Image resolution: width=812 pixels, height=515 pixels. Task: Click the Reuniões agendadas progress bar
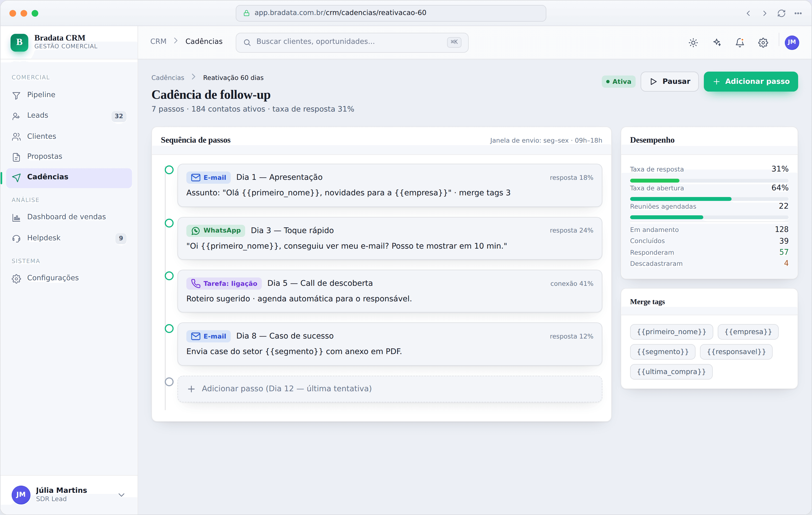pos(709,217)
